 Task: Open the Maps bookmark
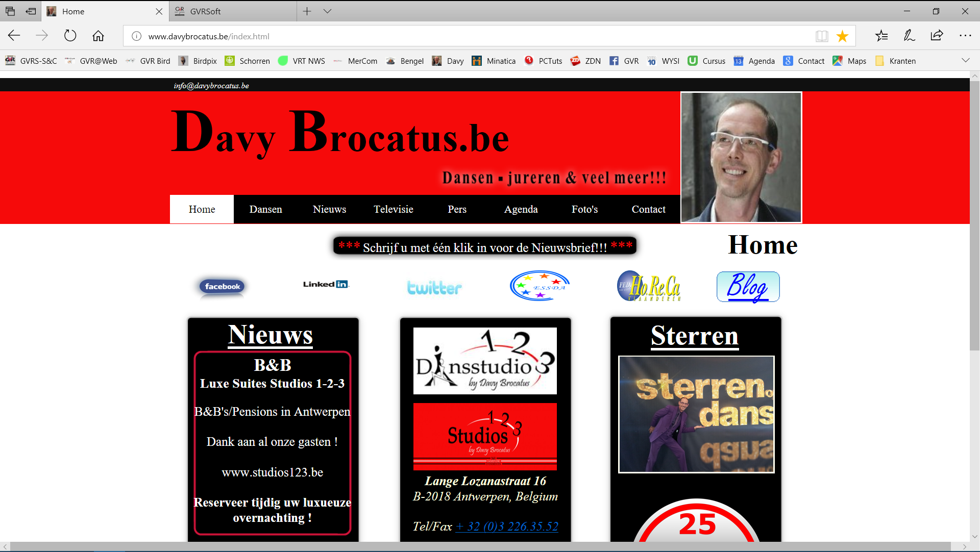pyautogui.click(x=849, y=61)
